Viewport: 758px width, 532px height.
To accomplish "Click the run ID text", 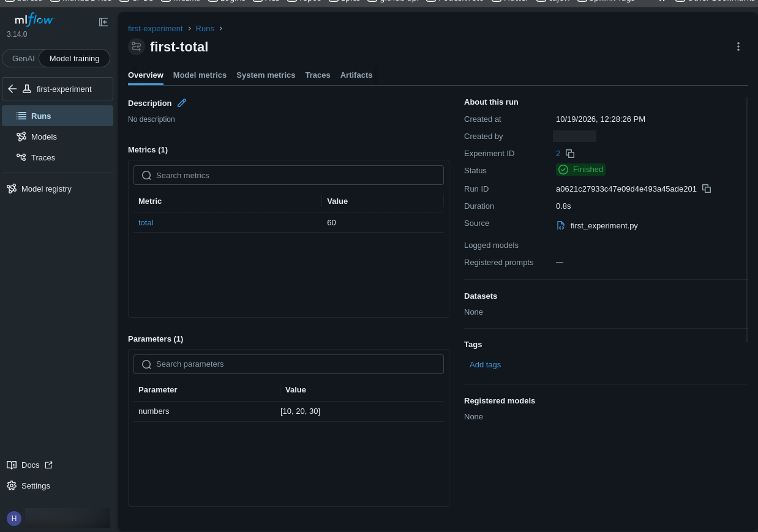I will (x=626, y=189).
